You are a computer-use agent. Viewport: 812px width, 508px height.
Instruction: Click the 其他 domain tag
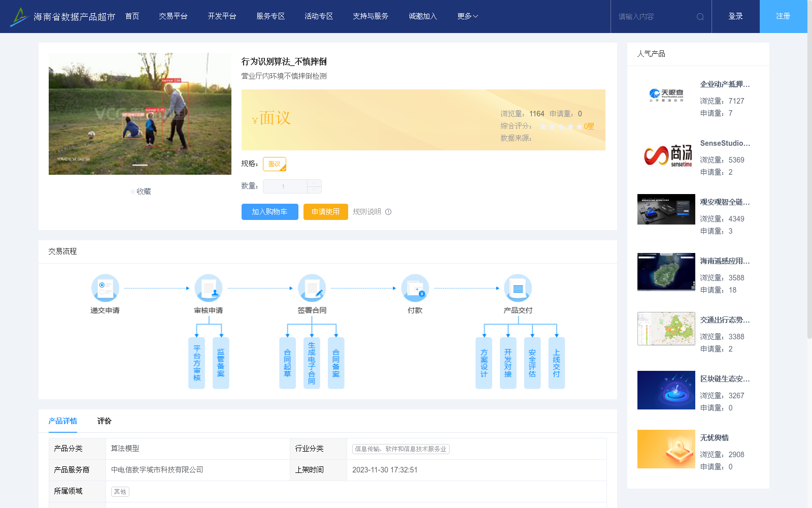pos(120,492)
